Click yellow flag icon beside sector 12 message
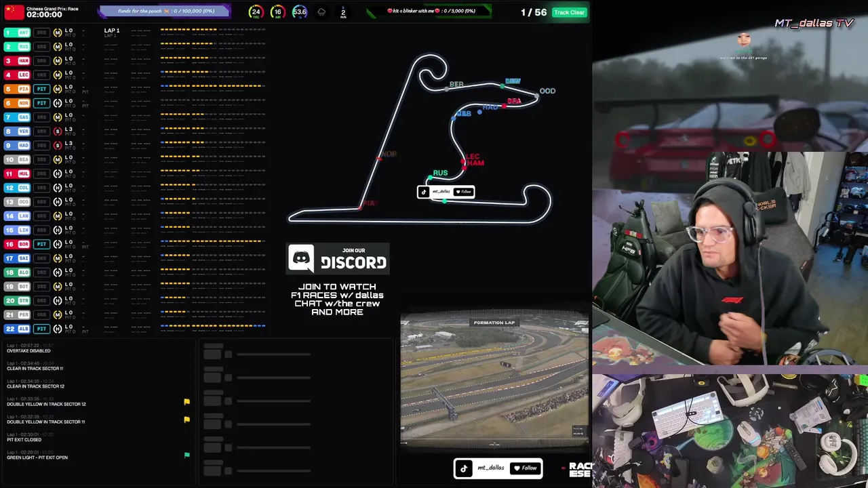Viewport: 868px width, 488px height. (186, 402)
